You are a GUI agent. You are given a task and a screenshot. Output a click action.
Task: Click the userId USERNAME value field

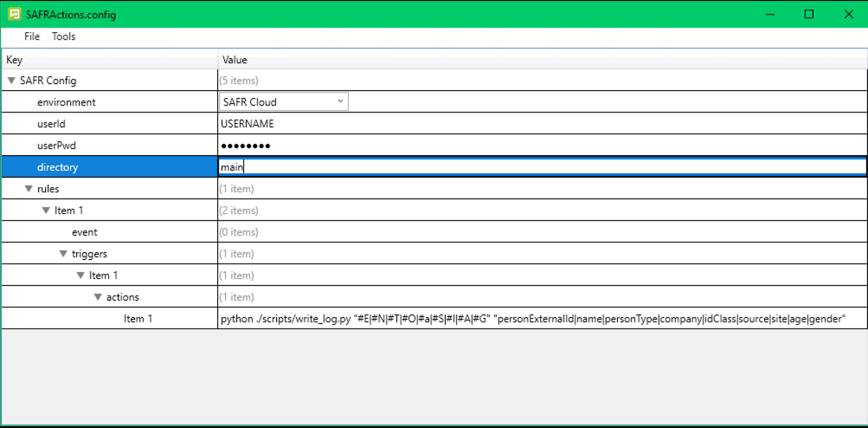541,124
